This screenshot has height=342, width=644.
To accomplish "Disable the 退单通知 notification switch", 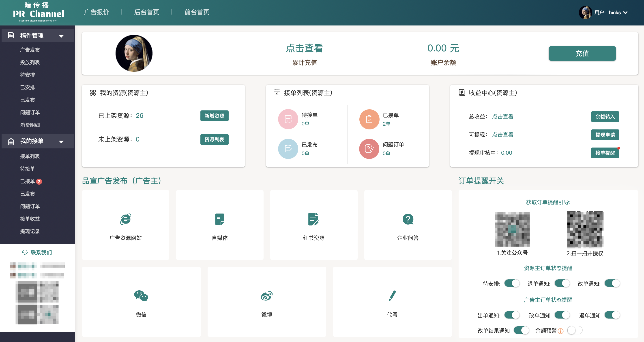I will [562, 283].
